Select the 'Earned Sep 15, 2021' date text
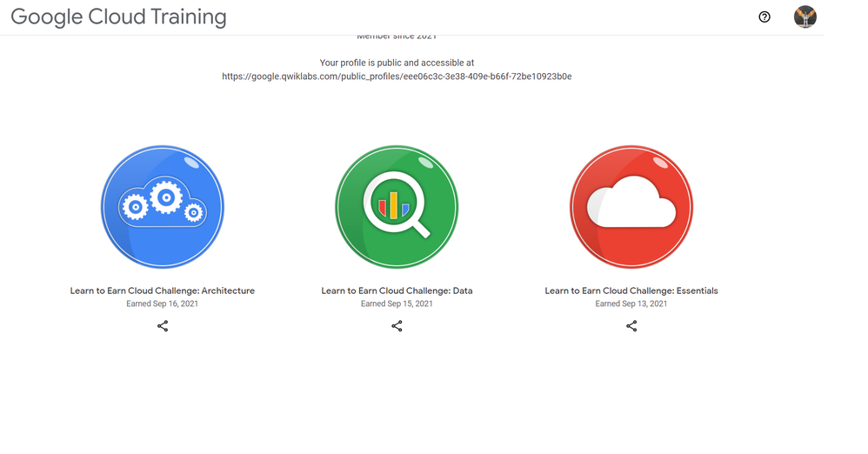Screen dimensions: 868x454 tap(397, 304)
